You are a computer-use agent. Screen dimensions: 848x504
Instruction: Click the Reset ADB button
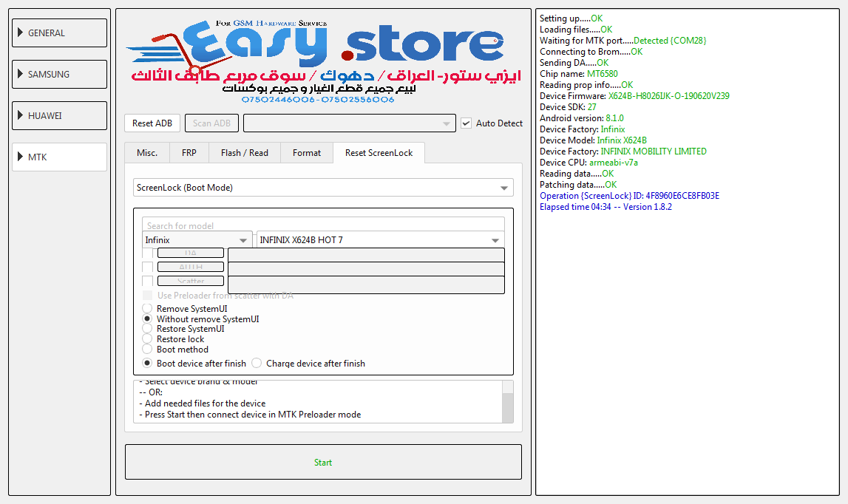152,123
